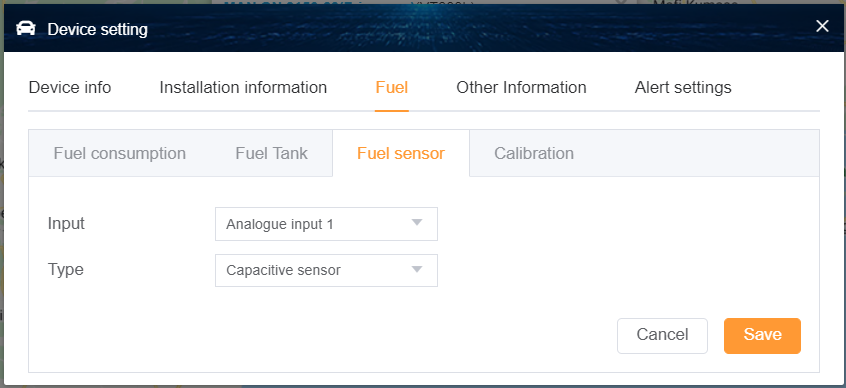Save the fuel sensor settings

point(762,336)
